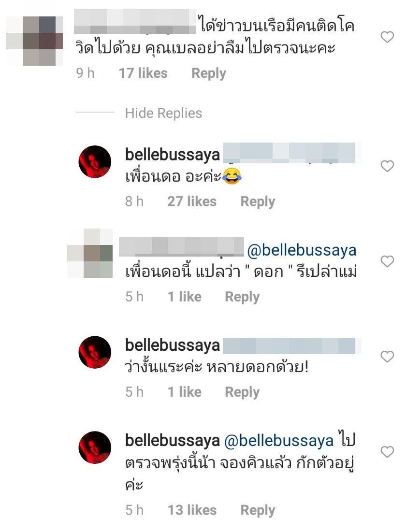Reply to bellebussaya's 27 likes comment

click(x=258, y=201)
